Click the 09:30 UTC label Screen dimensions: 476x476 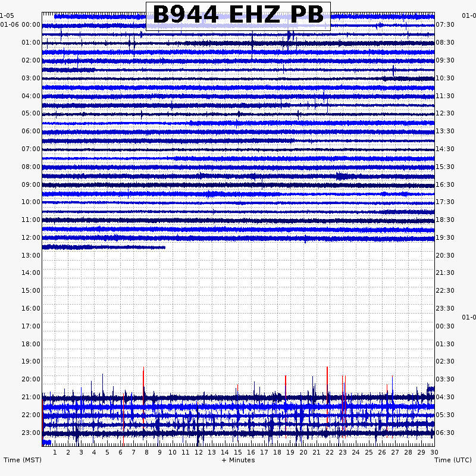445,60
